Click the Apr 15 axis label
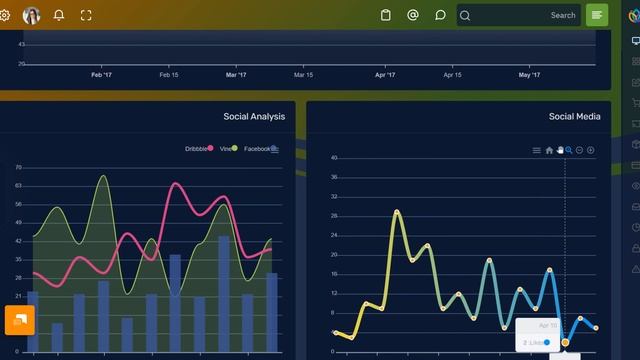Image resolution: width=640 pixels, height=360 pixels. pyautogui.click(x=452, y=75)
